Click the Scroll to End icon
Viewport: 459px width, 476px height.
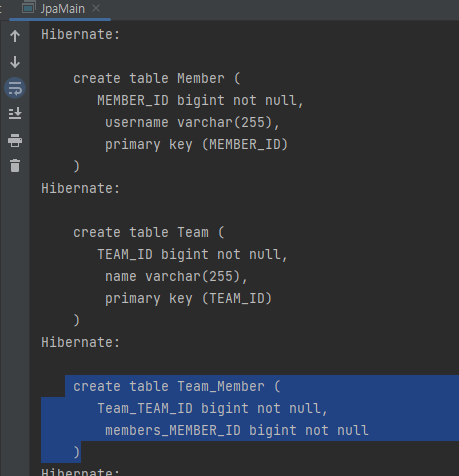15,114
